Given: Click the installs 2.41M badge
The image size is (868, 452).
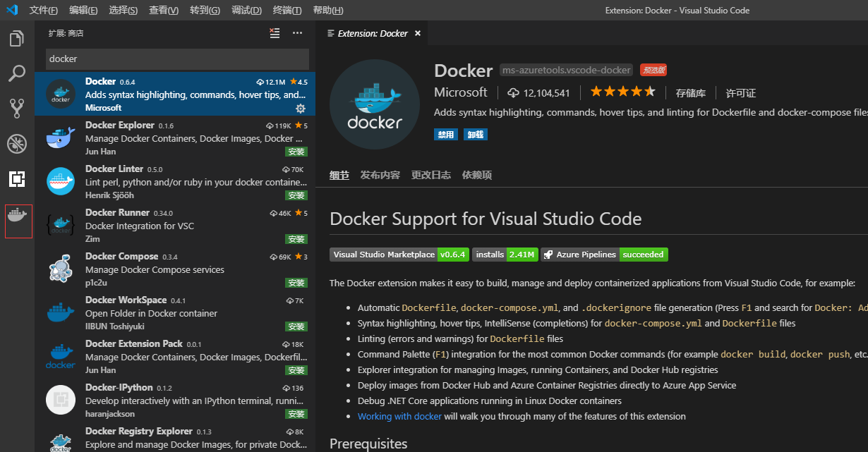Looking at the screenshot, I should pyautogui.click(x=505, y=255).
